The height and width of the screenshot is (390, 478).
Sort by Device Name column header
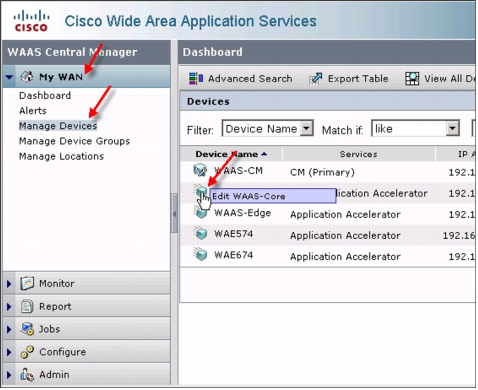(x=231, y=154)
